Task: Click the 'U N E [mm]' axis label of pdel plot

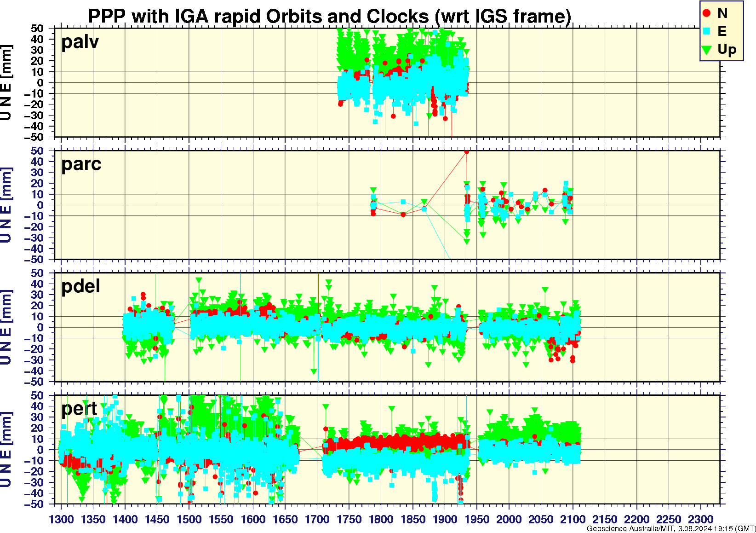Action: pos(6,327)
